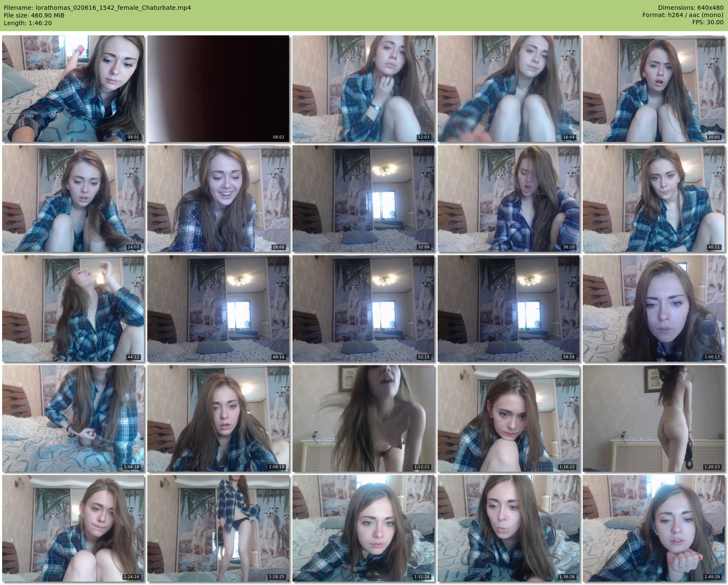Open the empty room frame at 52:15
Screen dimensions: 728x585
coord(363,308)
